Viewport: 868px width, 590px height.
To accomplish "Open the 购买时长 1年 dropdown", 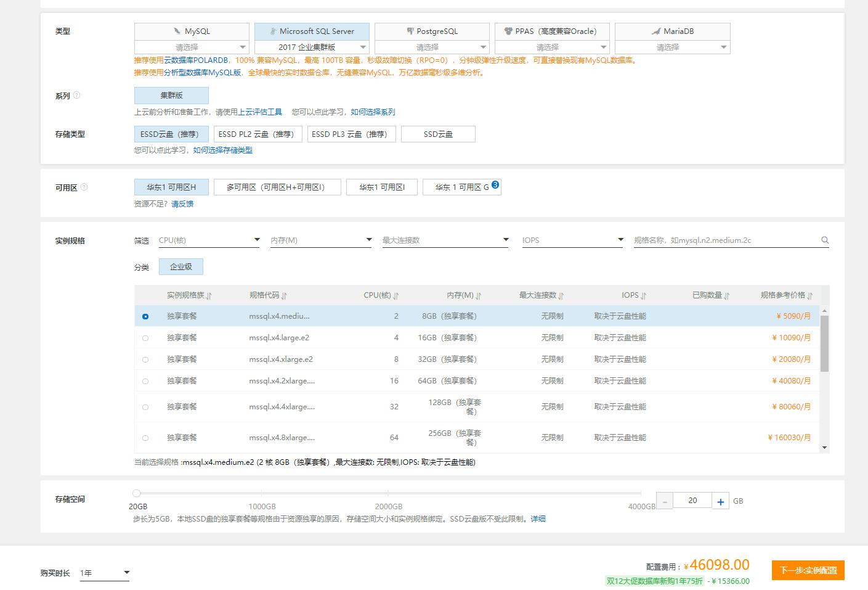I will (105, 573).
